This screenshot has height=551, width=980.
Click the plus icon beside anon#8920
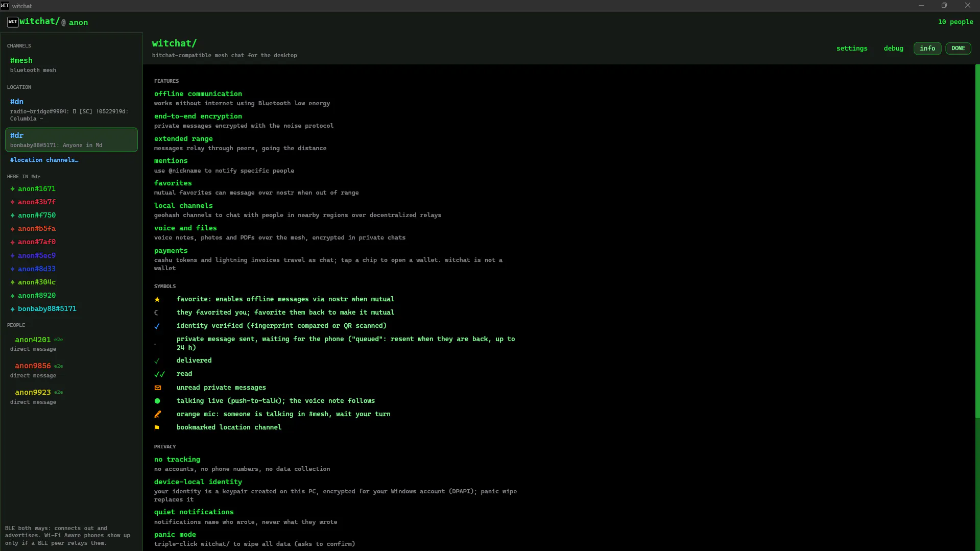click(x=13, y=296)
